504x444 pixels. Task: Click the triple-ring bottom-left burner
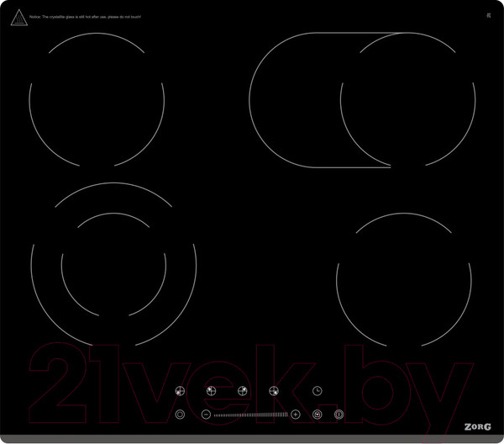click(113, 265)
